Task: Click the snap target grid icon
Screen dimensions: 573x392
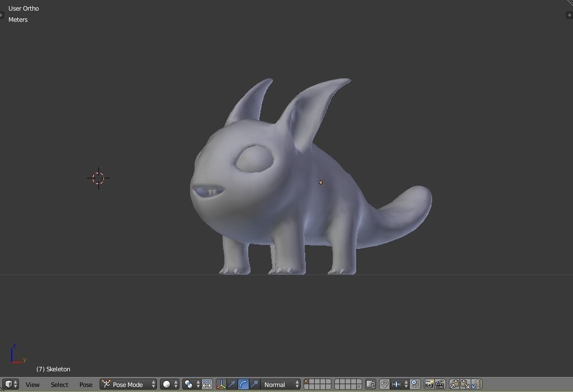Action: [415, 384]
